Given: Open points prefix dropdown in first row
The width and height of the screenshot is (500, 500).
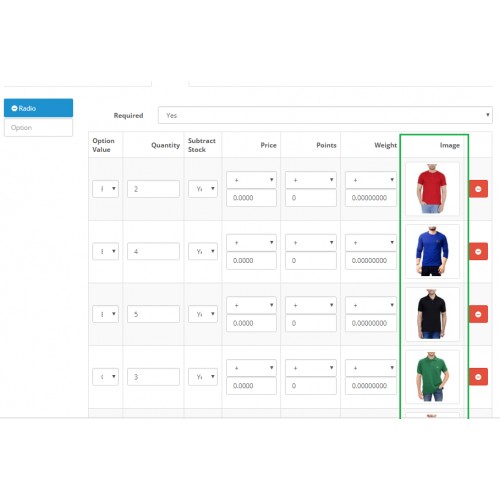Looking at the screenshot, I should (x=311, y=180).
